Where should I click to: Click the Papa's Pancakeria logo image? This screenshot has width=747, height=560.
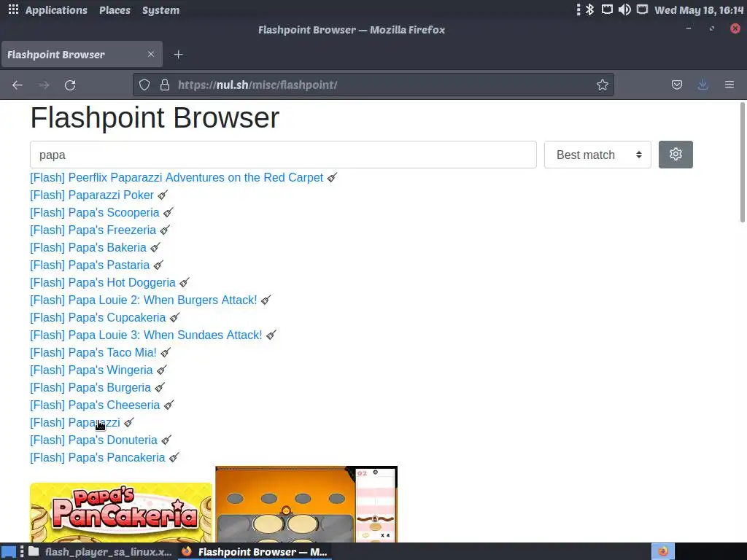121,513
